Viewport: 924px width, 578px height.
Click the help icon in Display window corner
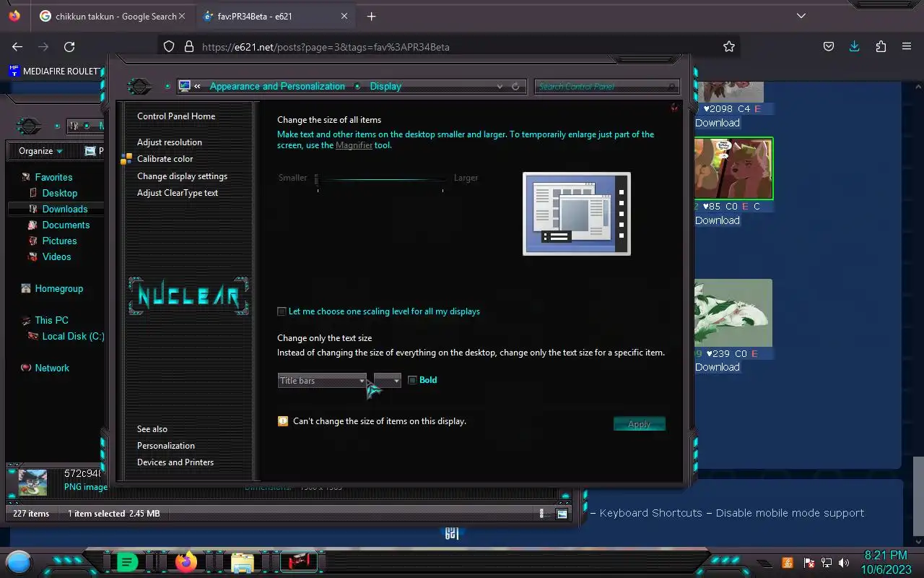tap(674, 108)
